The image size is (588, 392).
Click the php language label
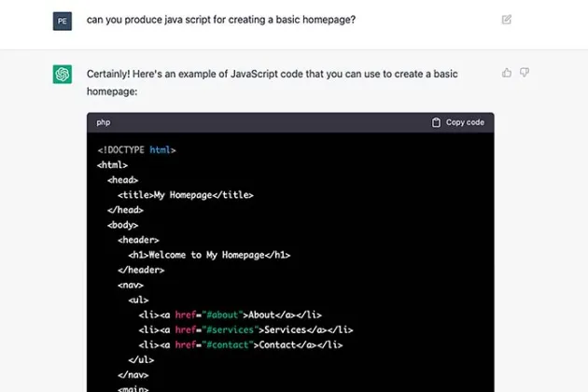103,122
